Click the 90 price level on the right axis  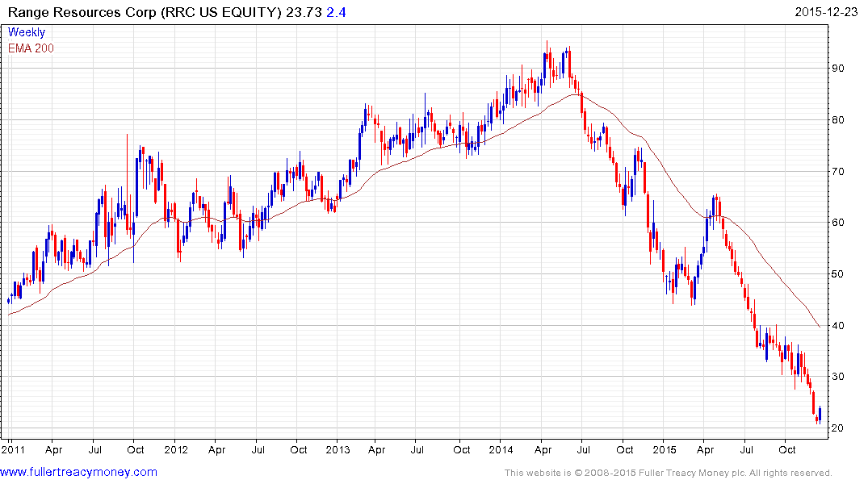[844, 69]
